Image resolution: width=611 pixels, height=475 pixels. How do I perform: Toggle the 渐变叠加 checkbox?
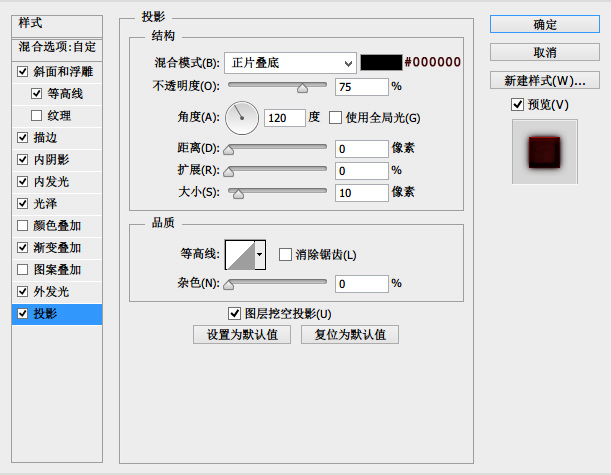click(x=23, y=247)
